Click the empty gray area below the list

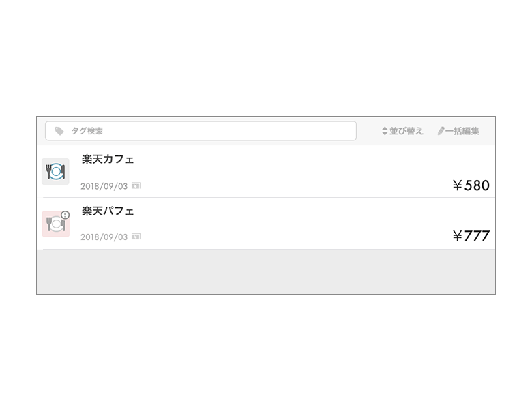tap(266, 271)
